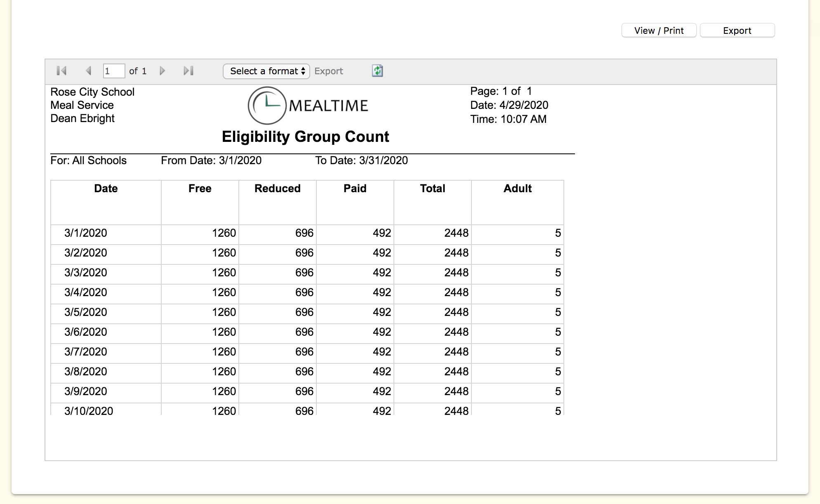Click the Mealtime clock logo
This screenshot has width=820, height=504.
tap(267, 106)
